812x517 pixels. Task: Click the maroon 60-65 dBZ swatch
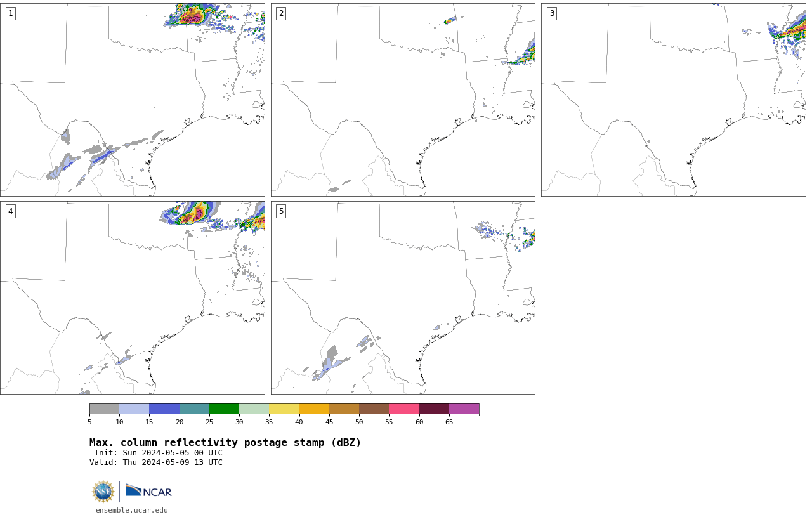434,409
